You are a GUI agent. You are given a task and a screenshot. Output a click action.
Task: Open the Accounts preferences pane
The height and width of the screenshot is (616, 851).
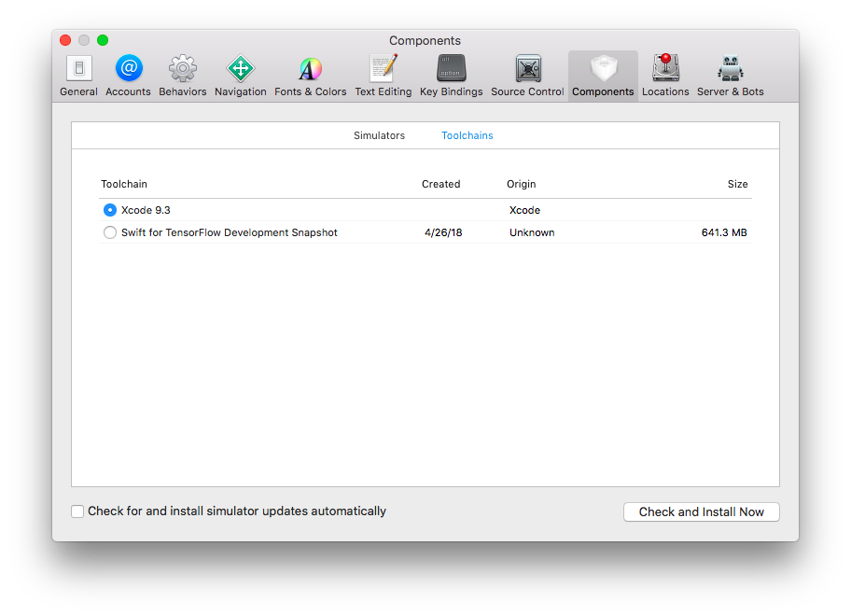(128, 76)
